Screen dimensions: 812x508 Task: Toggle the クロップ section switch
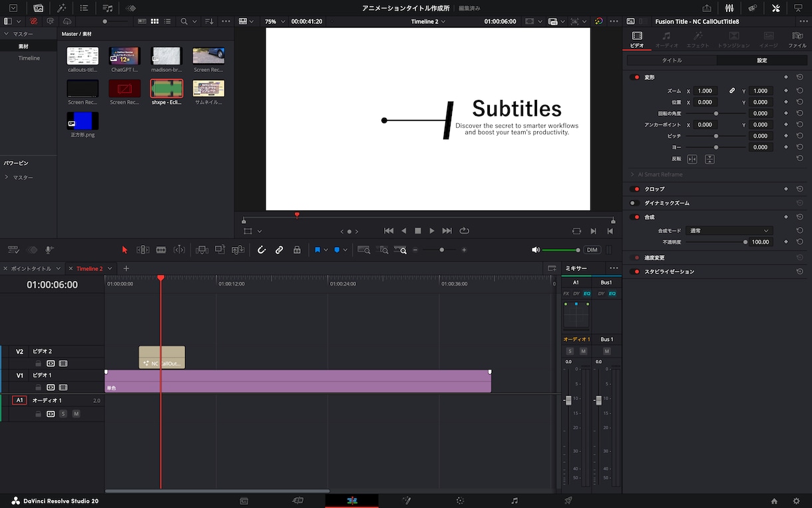[x=635, y=189]
